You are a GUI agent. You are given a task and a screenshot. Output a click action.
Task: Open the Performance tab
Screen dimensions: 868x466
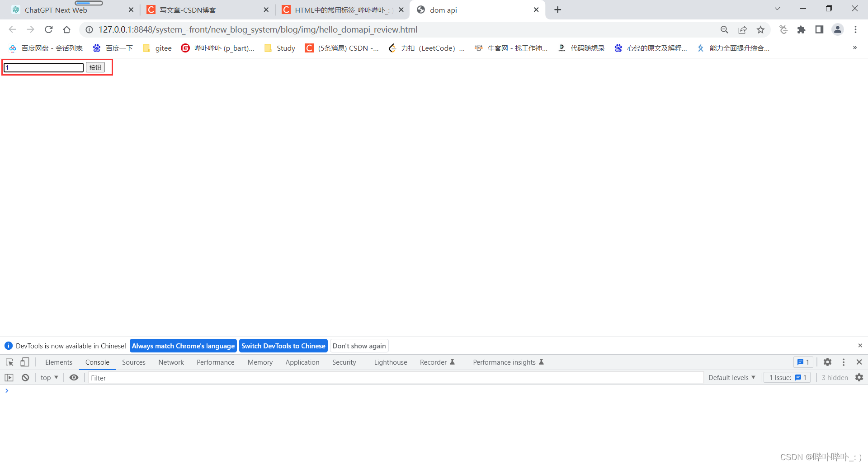[x=216, y=362]
